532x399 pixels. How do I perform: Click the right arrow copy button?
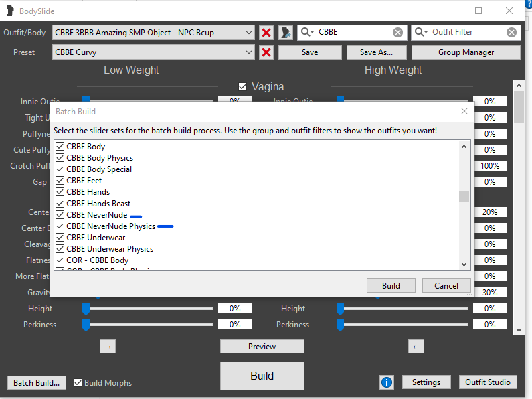coord(108,346)
